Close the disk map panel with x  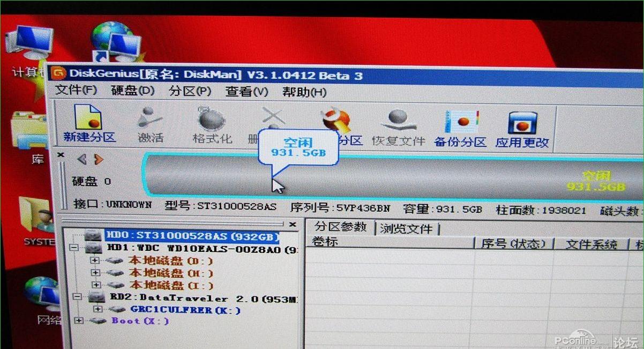[x=61, y=155]
